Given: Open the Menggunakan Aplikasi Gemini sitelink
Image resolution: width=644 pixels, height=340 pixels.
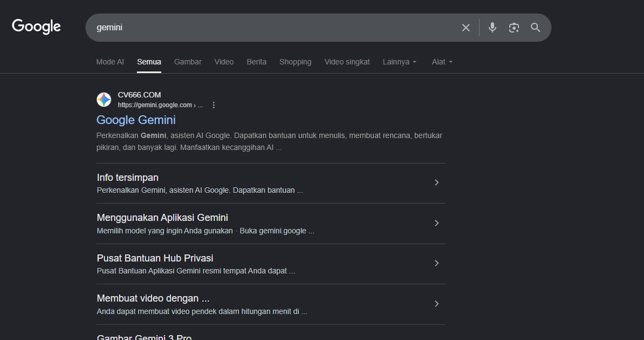Looking at the screenshot, I should [162, 218].
